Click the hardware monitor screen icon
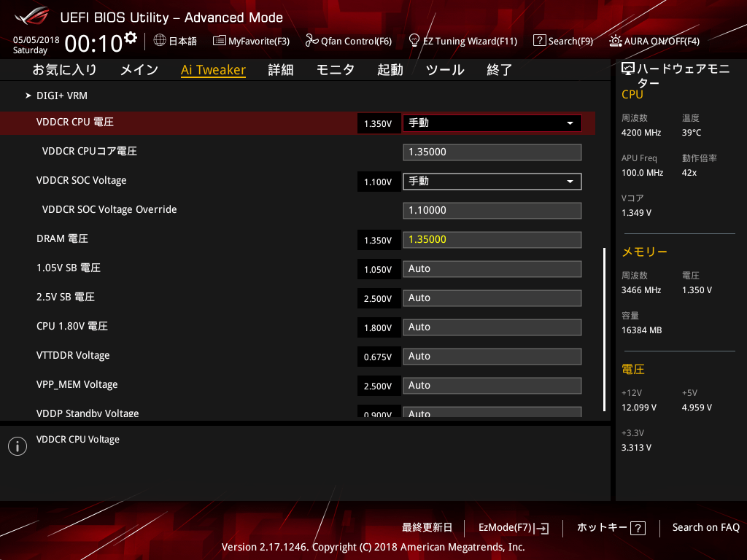Viewport: 747px width, 560px height. pos(628,69)
